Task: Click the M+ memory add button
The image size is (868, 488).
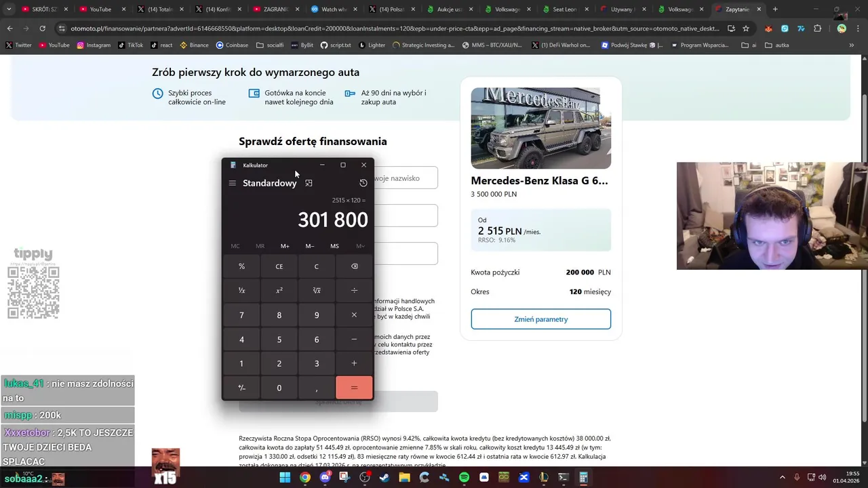Action: 285,246
